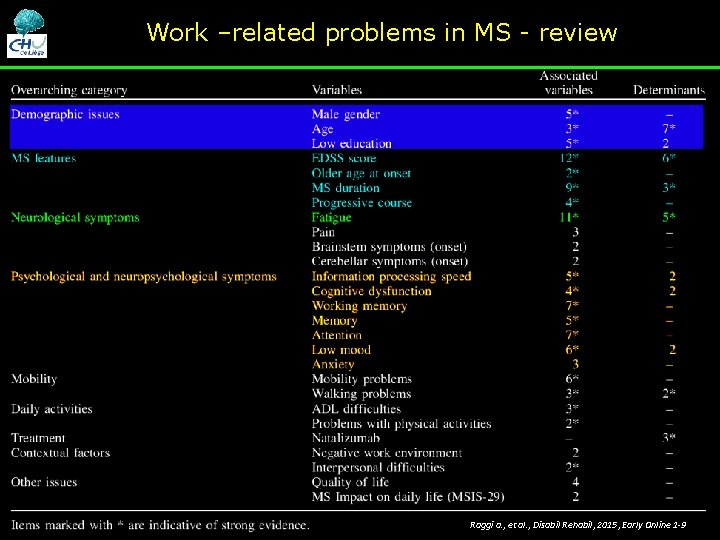The image size is (720, 540).
Task: Click the 'Mobility problems' variable
Action: [362, 379]
